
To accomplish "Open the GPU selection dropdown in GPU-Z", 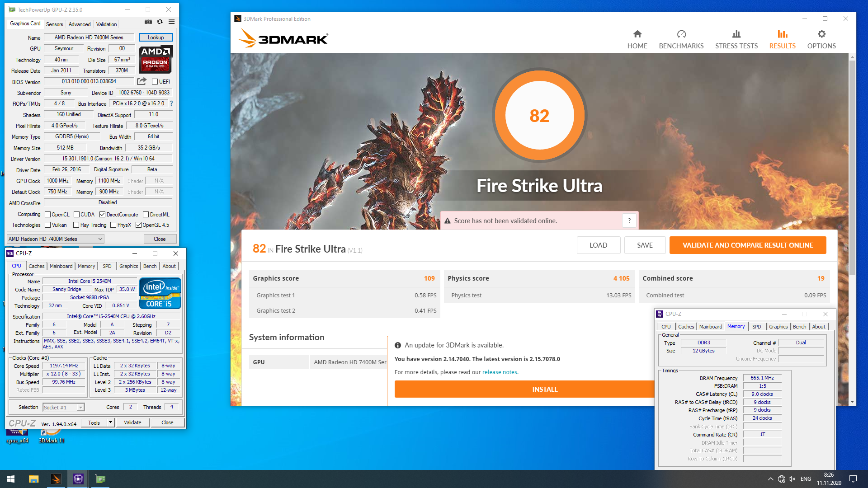I will 55,239.
